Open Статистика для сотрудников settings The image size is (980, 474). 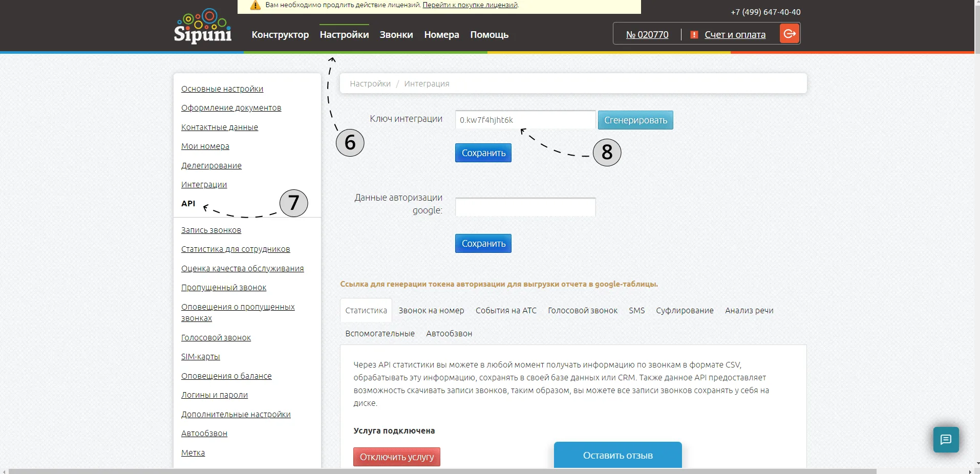tap(236, 249)
